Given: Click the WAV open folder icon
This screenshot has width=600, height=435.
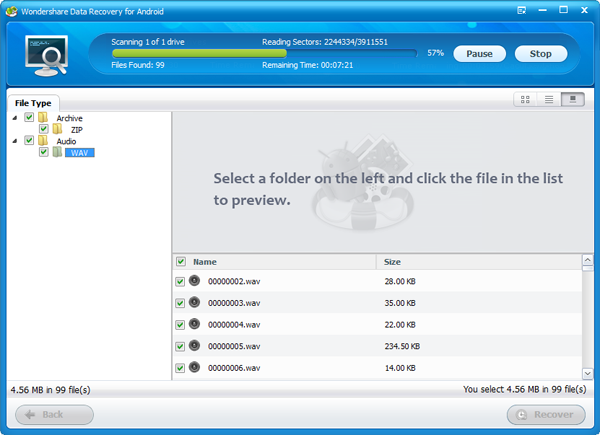Looking at the screenshot, I should click(57, 152).
